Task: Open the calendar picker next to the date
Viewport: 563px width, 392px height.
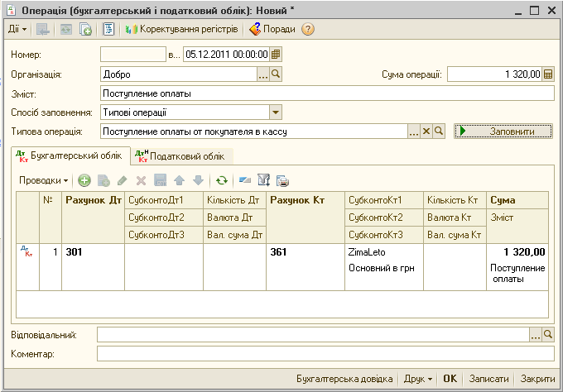Action: point(276,55)
